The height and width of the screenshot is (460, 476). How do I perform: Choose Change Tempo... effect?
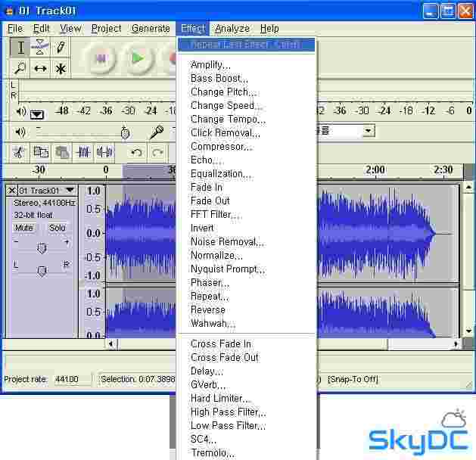point(246,120)
